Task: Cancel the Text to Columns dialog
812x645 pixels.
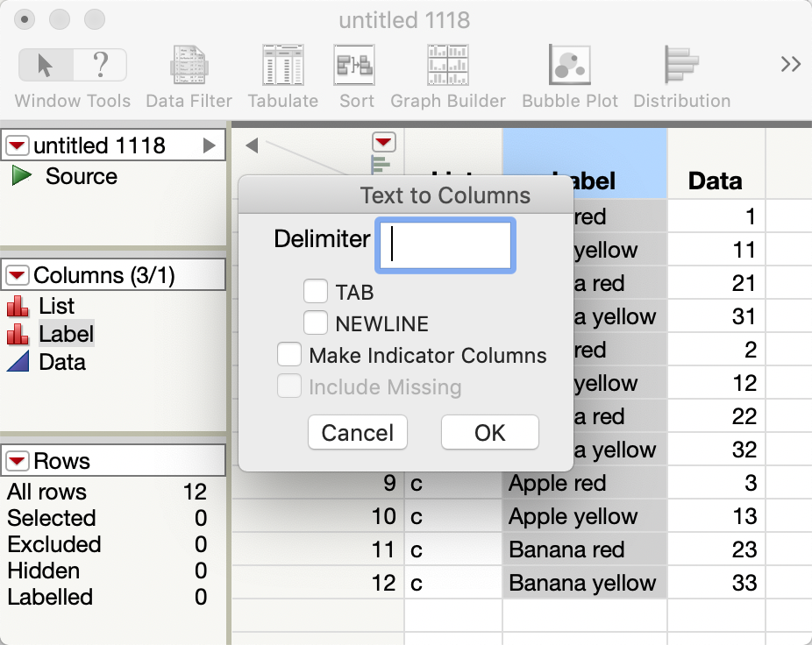Action: point(357,432)
